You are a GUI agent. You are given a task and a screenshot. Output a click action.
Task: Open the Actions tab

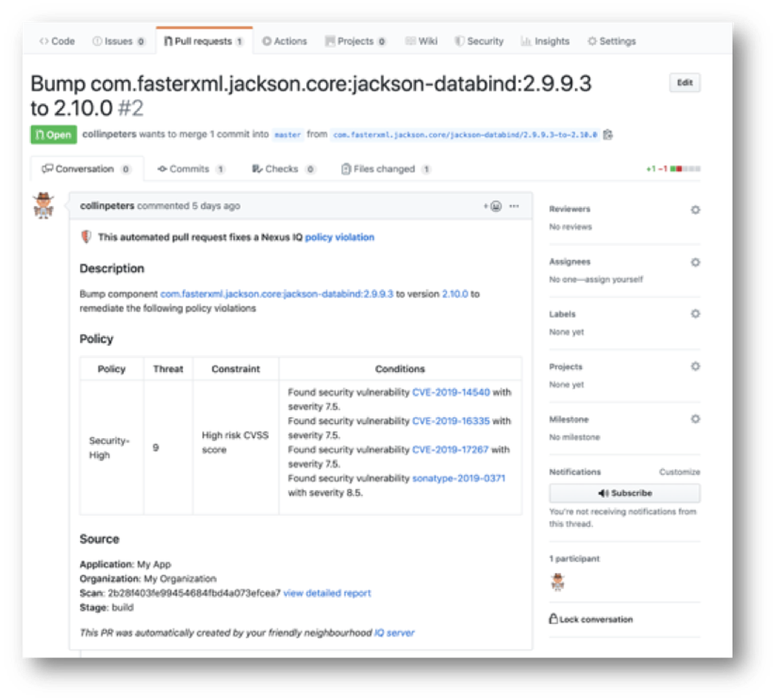point(284,41)
